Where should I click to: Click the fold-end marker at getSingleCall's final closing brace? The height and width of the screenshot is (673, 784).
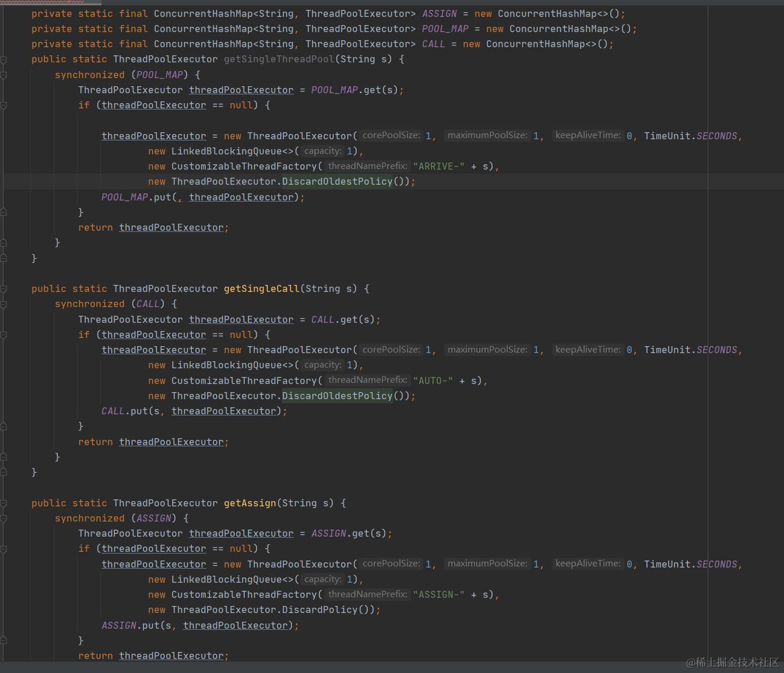(x=3, y=473)
